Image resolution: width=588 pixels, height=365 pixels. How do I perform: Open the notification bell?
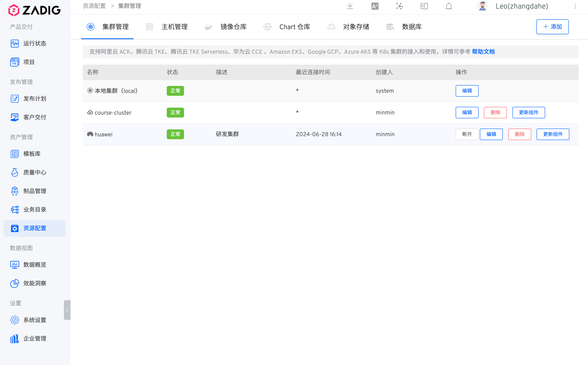449,6
